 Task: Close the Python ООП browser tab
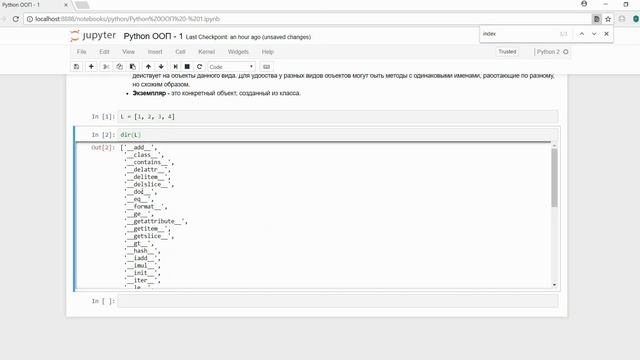66,5
